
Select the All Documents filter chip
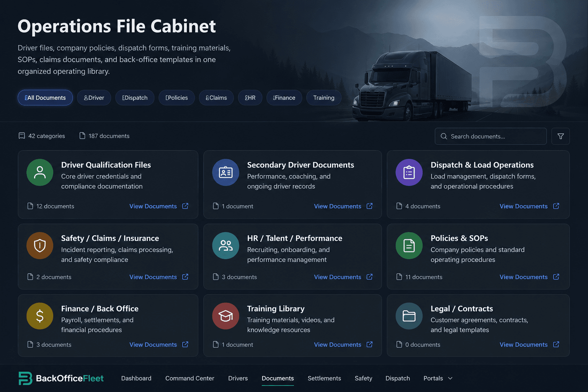[x=45, y=98]
